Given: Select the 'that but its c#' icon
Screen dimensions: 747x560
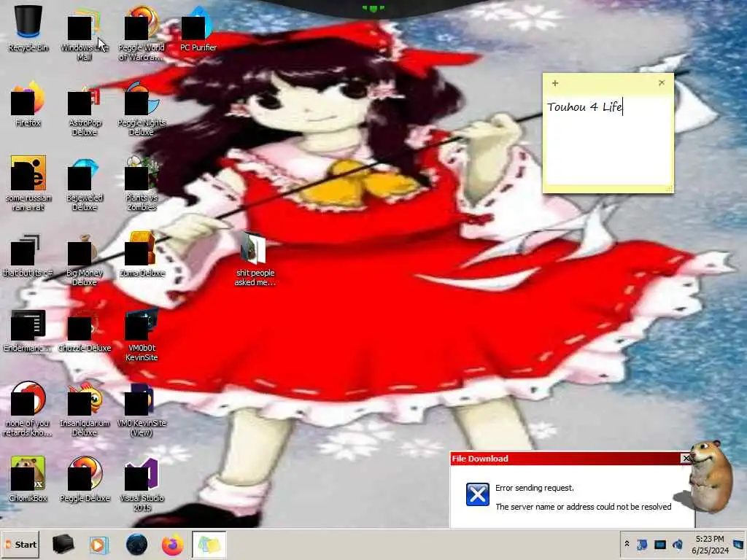Looking at the screenshot, I should pos(28,254).
